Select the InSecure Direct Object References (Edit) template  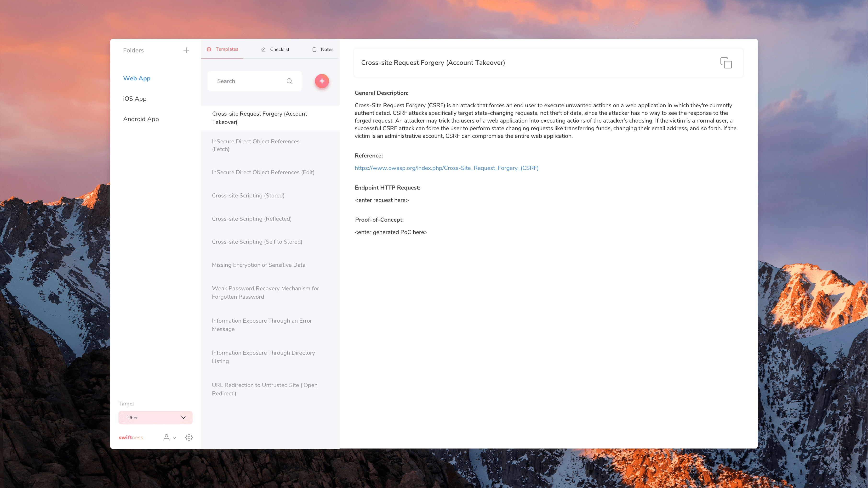(263, 172)
